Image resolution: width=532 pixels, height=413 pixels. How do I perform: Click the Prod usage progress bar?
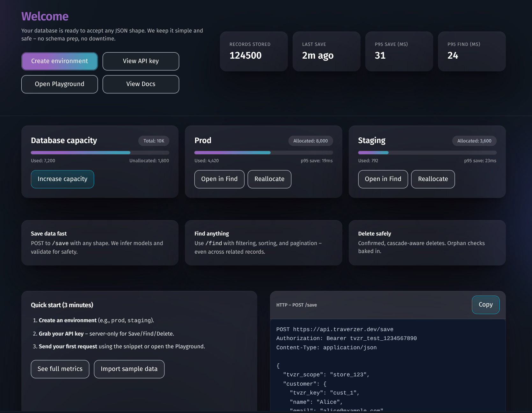click(x=264, y=152)
